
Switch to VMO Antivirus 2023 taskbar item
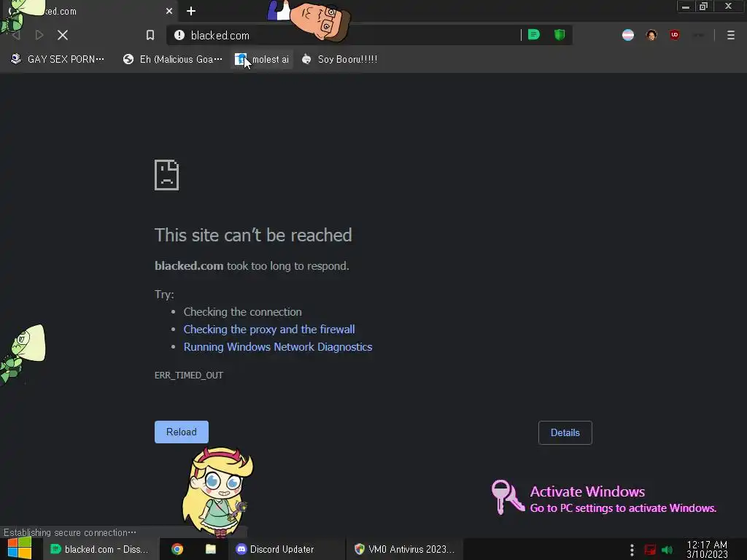click(x=404, y=549)
